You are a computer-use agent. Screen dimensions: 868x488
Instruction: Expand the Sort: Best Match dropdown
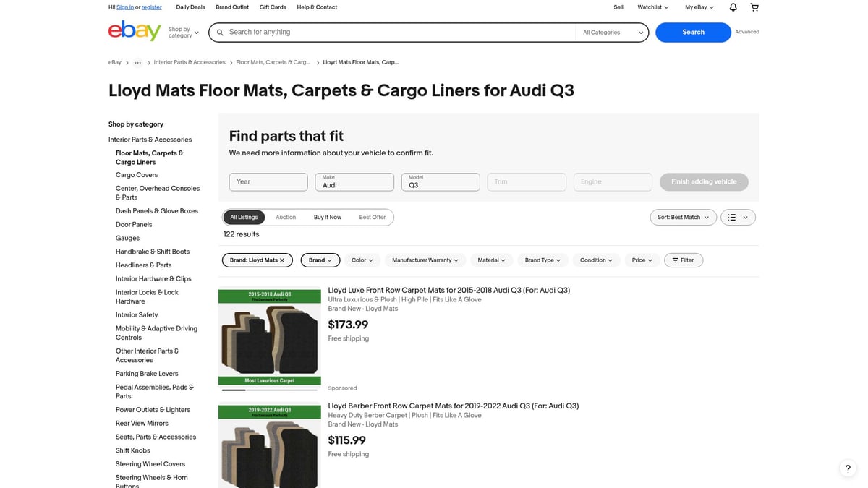[x=683, y=217]
